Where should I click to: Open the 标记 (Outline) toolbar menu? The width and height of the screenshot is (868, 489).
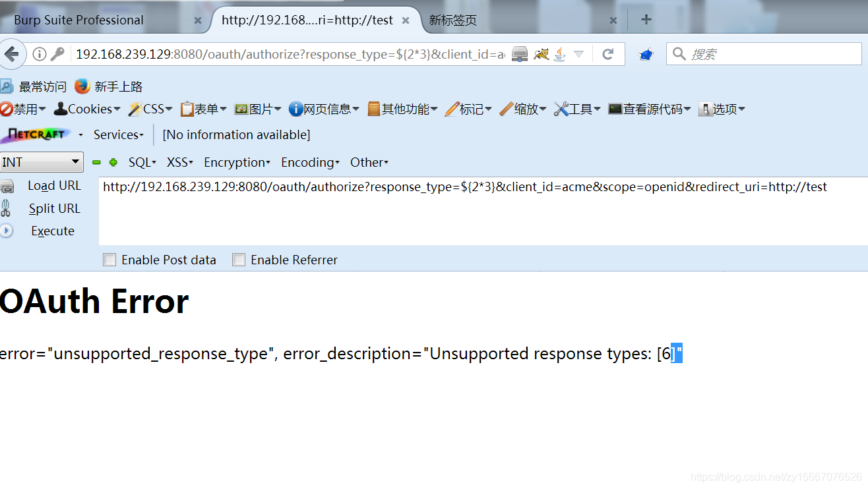(x=468, y=109)
